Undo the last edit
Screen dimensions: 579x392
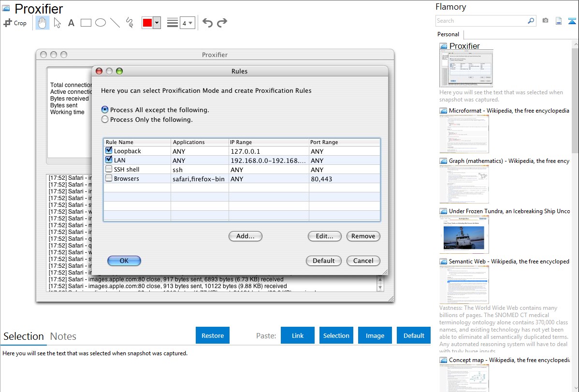207,23
